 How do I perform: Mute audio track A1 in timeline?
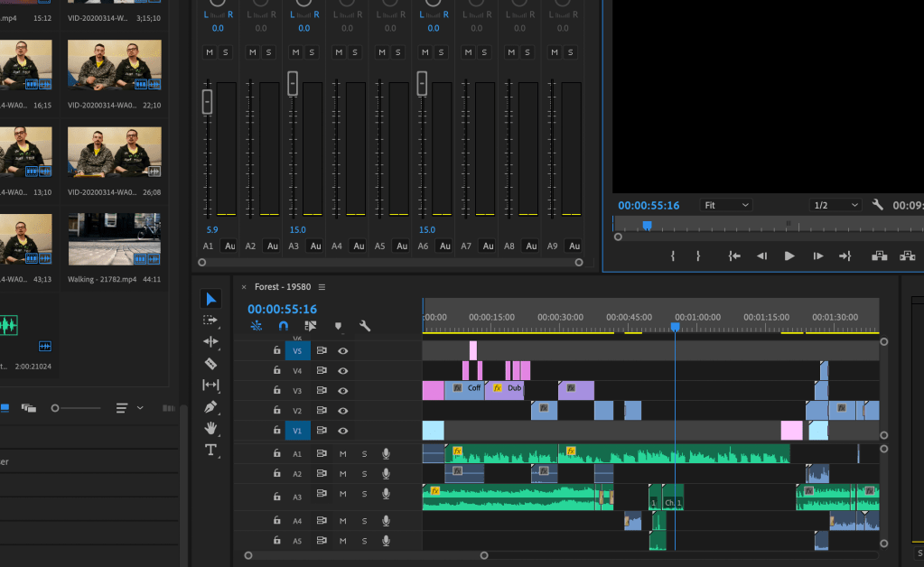[342, 453]
